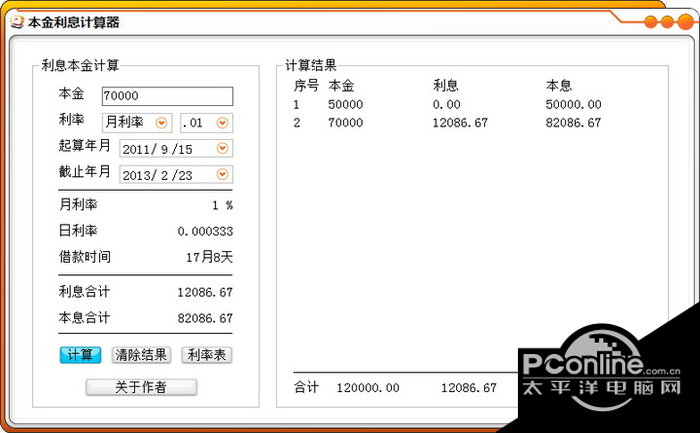Click the 本金 input field showing 70000
This screenshot has height=433, width=700.
pyautogui.click(x=167, y=96)
